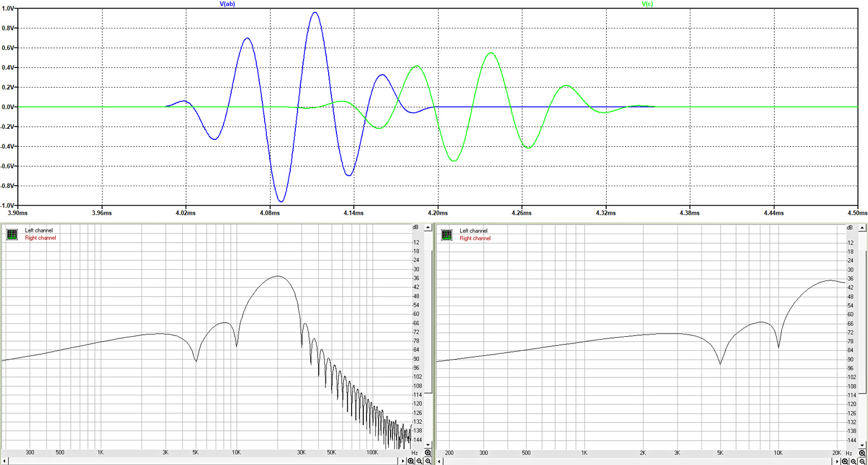Image resolution: width=868 pixels, height=465 pixels.
Task: Click frequency scroll-right arrow in left spectrum panel
Action: (403, 461)
